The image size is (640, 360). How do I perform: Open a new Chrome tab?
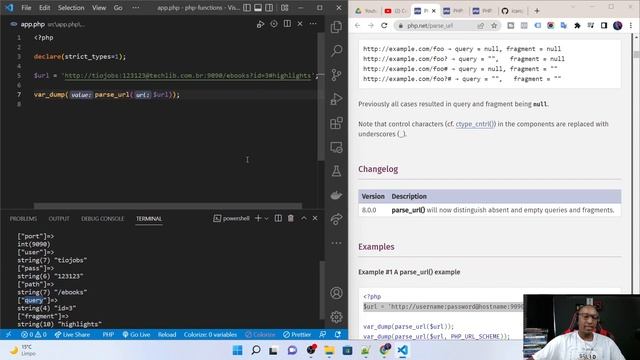(x=537, y=11)
